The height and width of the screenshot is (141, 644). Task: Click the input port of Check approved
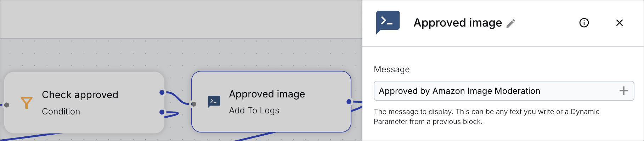click(7, 105)
